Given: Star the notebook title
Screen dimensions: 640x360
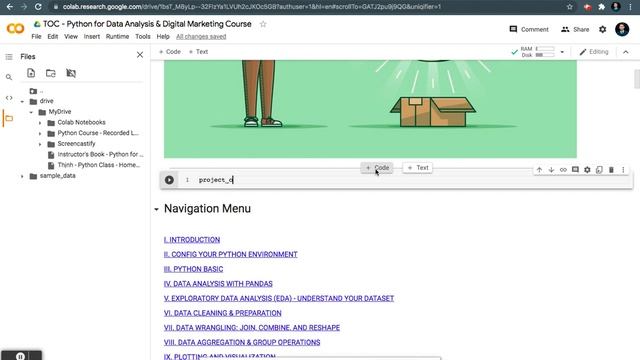Looking at the screenshot, I should point(263,24).
